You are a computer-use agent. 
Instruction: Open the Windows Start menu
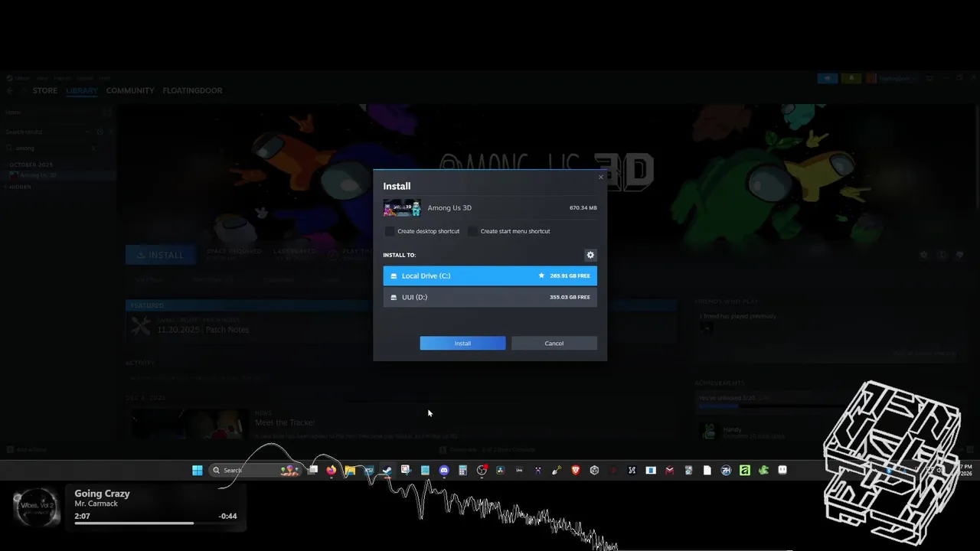click(198, 470)
